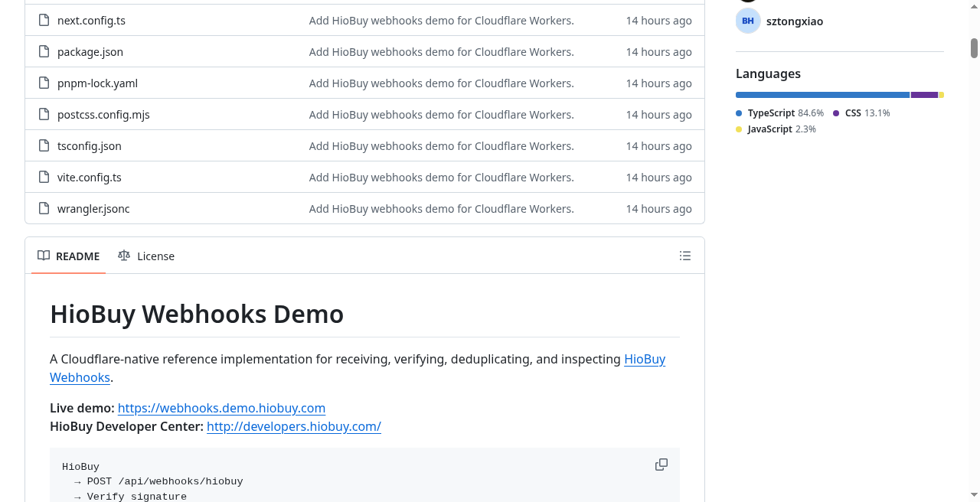Image resolution: width=980 pixels, height=502 pixels.
Task: Open the developers.hiobuy.com link
Action: (x=294, y=426)
